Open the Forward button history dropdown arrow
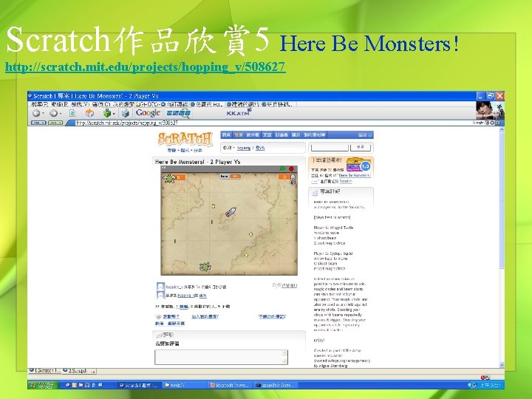The image size is (532, 399). [61, 114]
